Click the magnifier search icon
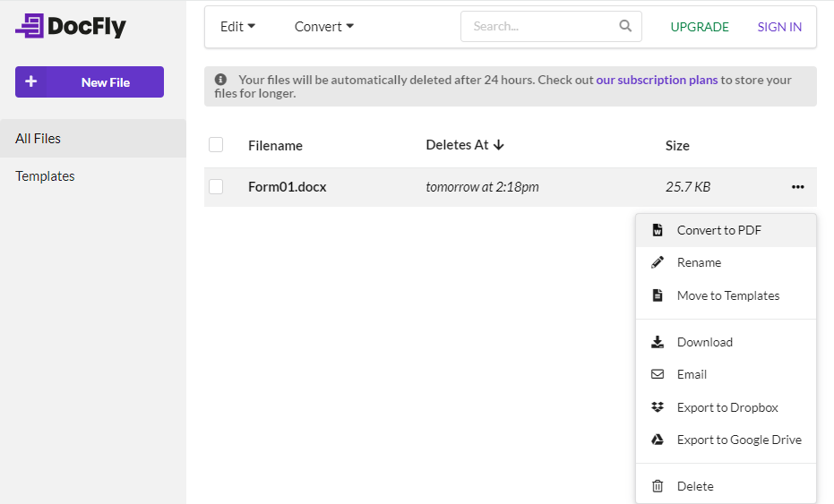Viewport: 834px width, 504px height. click(625, 27)
